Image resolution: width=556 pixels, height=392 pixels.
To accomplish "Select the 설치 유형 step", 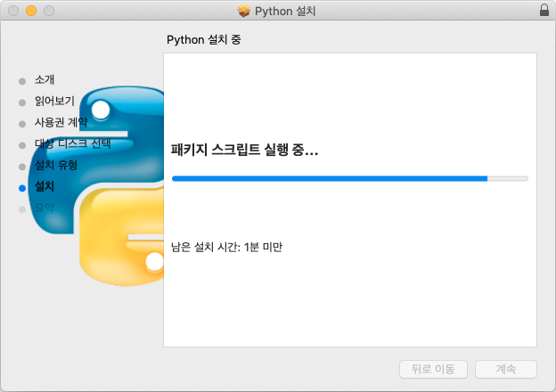I will click(x=56, y=165).
